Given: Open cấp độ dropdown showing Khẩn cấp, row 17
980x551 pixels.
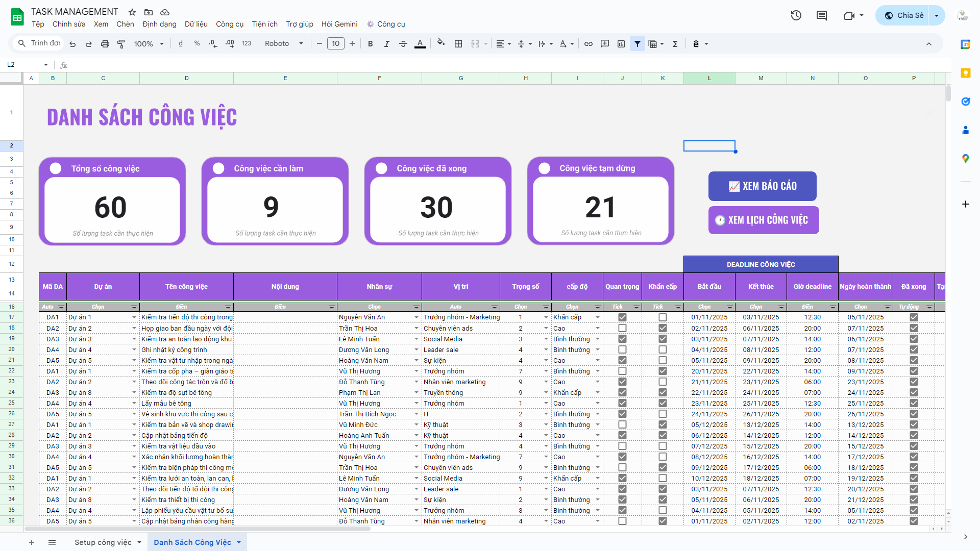Looking at the screenshot, I should pos(597,317).
